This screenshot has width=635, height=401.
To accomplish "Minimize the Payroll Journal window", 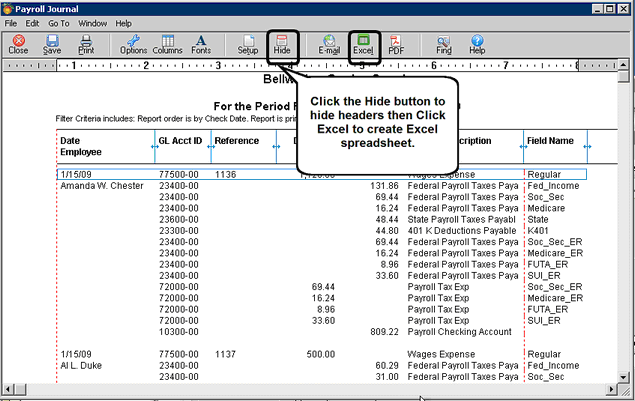I will (x=597, y=9).
